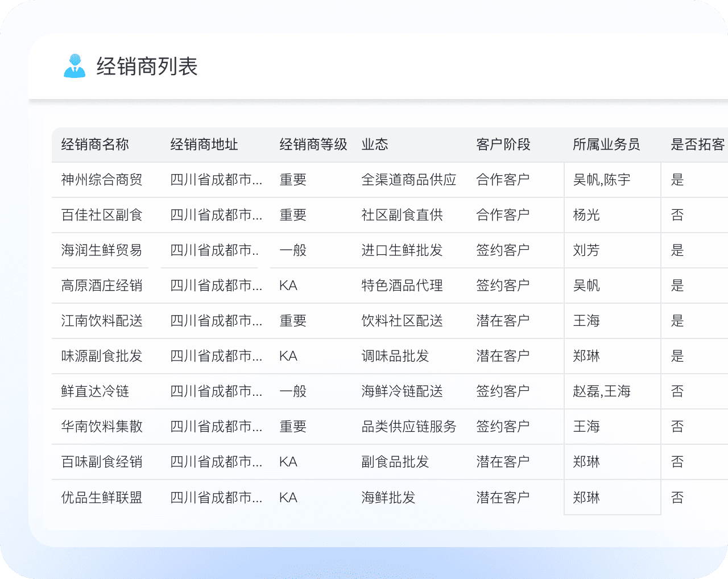Click the 全渠道商品供应 business type cell
This screenshot has width=728, height=579.
point(409,180)
